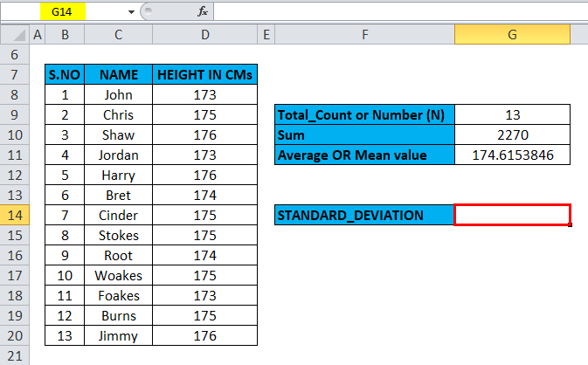The height and width of the screenshot is (365, 588).
Task: Select row 6 header
Action: 15,55
